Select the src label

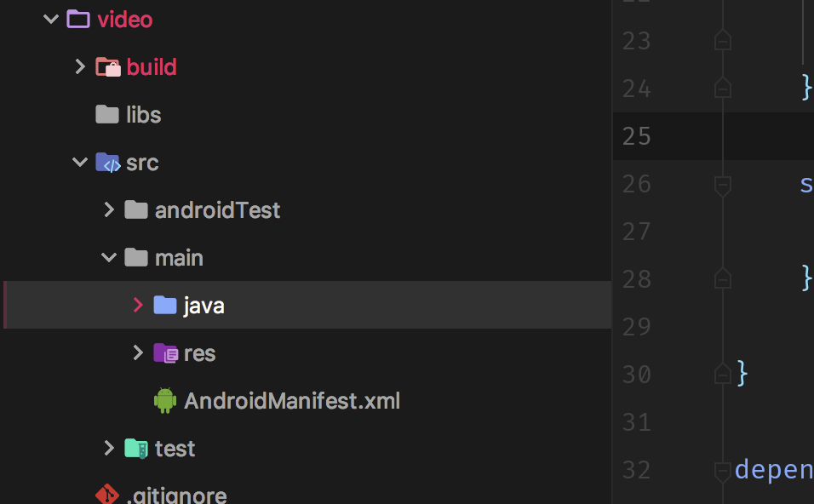coord(142,163)
